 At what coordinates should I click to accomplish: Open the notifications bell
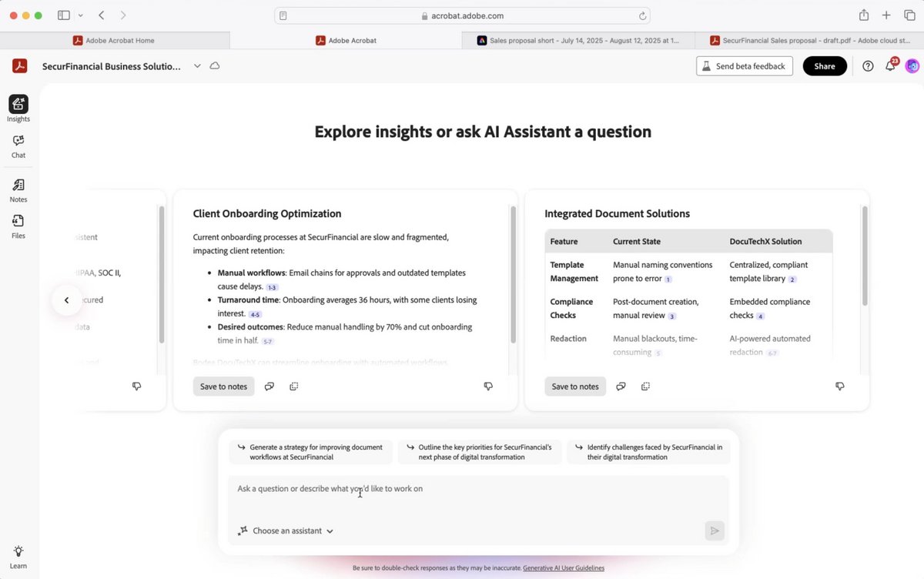point(891,65)
